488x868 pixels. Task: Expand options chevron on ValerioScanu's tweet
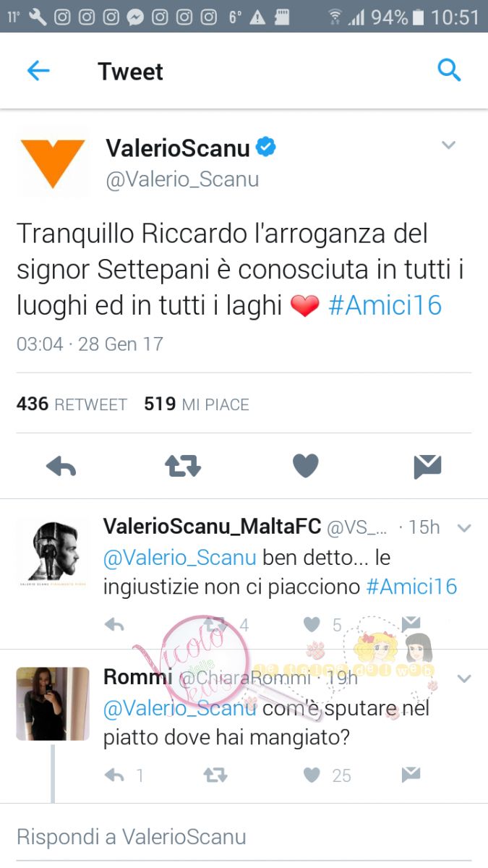[449, 145]
